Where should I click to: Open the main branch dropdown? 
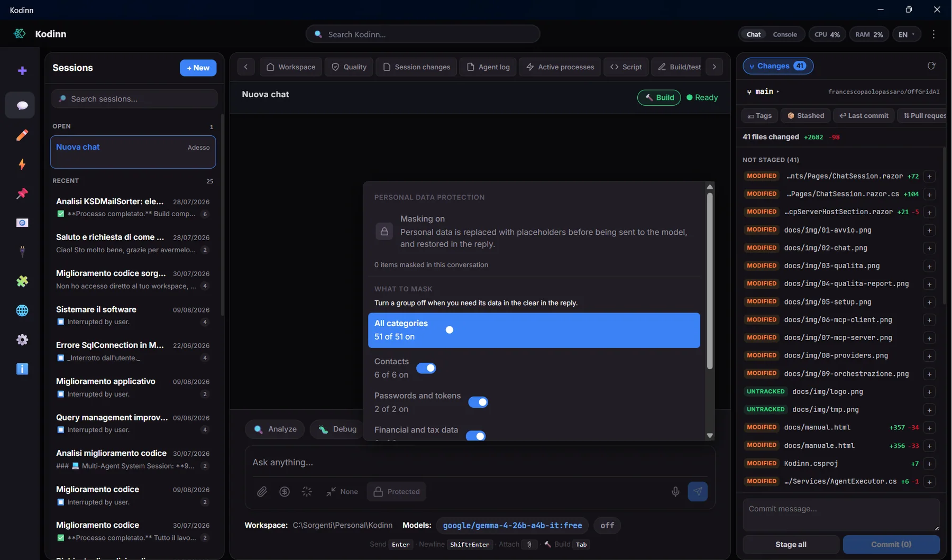763,91
